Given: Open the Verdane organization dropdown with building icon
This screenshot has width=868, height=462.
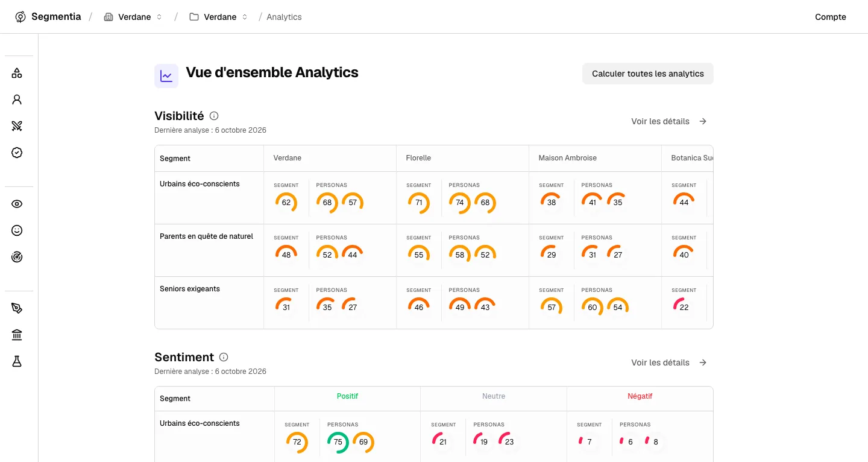Looking at the screenshot, I should pyautogui.click(x=133, y=17).
